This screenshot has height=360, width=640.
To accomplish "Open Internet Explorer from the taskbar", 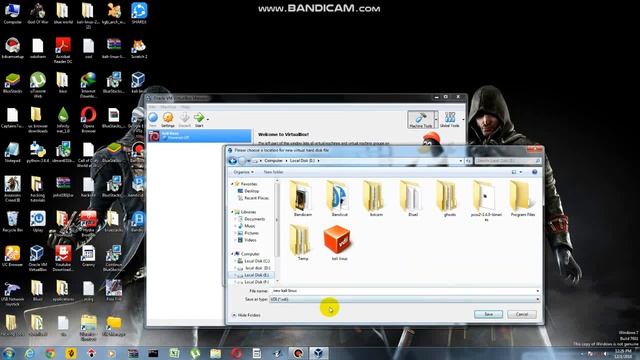I will (x=29, y=353).
